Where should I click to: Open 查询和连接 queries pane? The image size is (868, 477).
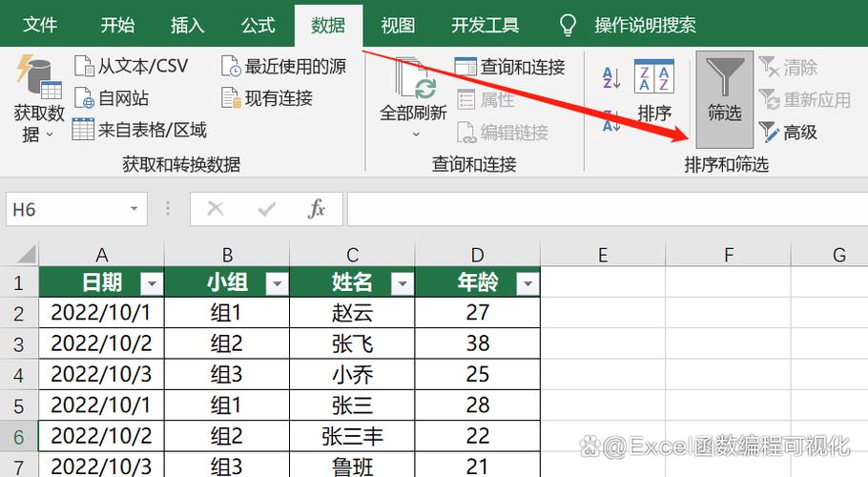[x=509, y=67]
